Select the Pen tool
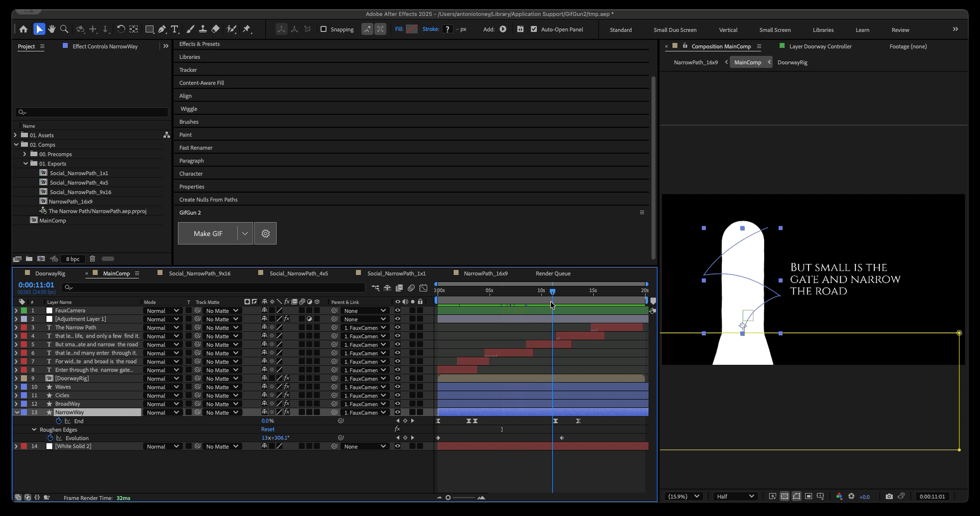Viewport: 980px width, 516px height. click(162, 29)
